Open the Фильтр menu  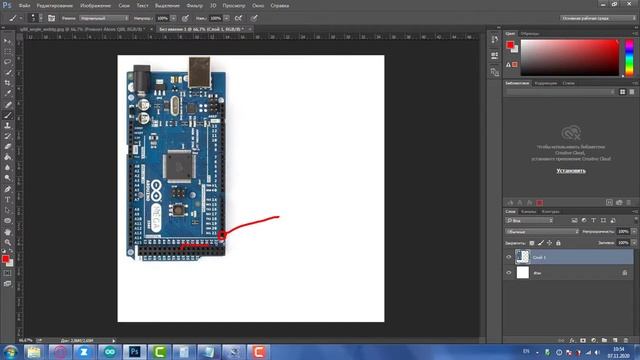(x=195, y=6)
